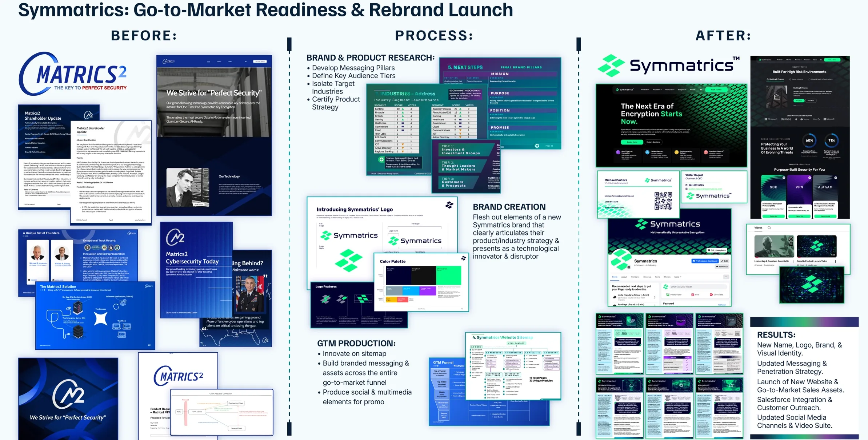Viewport: 868px width, 440px height.
Task: Open the Company dropdown on the 'Next Era of Encryption' homepage
Action: click(x=682, y=90)
